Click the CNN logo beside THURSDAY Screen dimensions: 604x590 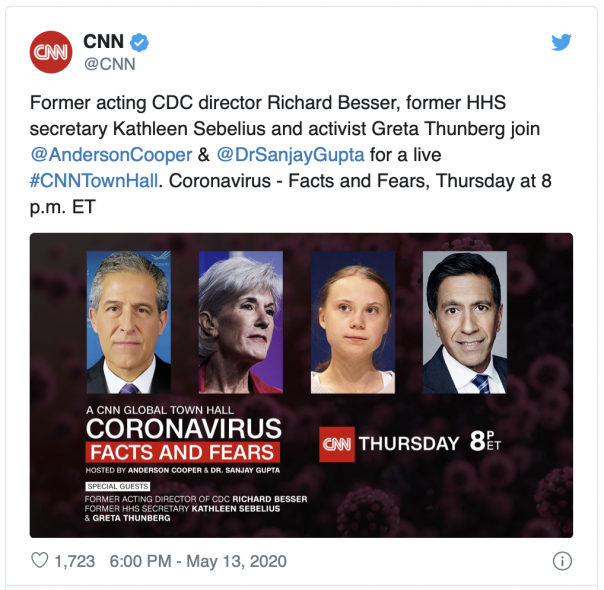(x=336, y=444)
